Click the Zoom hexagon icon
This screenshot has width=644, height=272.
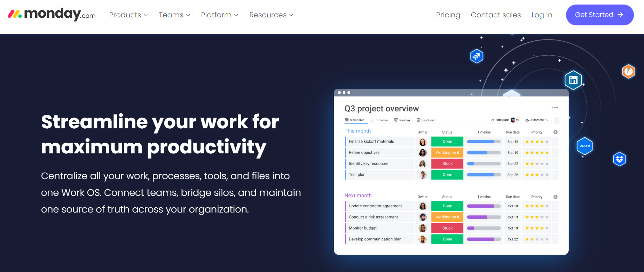[x=585, y=146]
